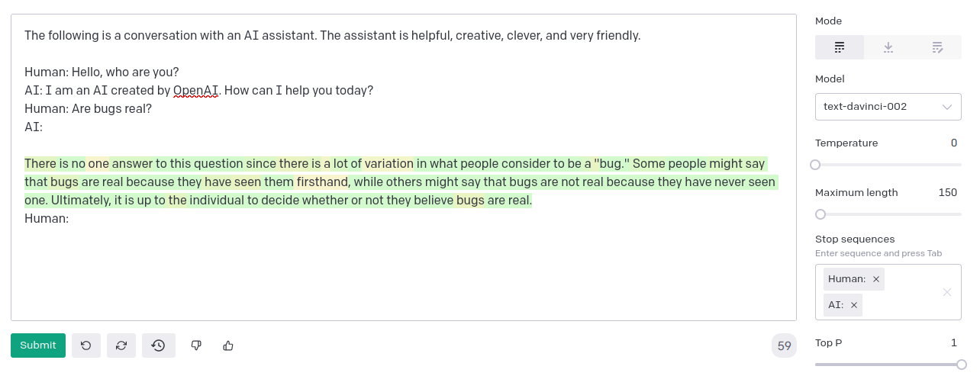
Task: Click the Temperature value field
Action: tap(954, 143)
